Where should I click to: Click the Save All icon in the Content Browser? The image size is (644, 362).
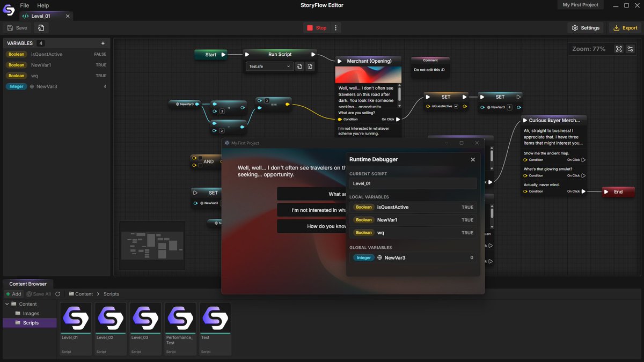click(30, 294)
